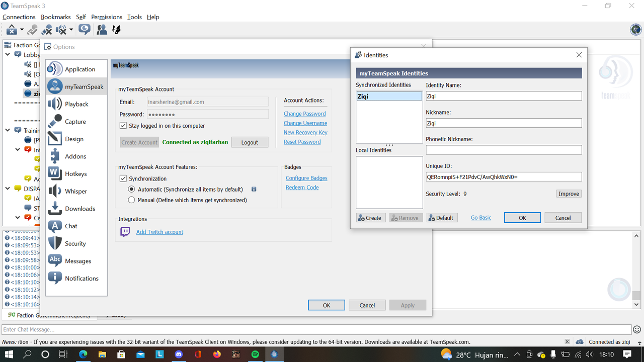Screen dimensions: 644x362
Task: Open the Downloads options category
Action: (x=76, y=209)
